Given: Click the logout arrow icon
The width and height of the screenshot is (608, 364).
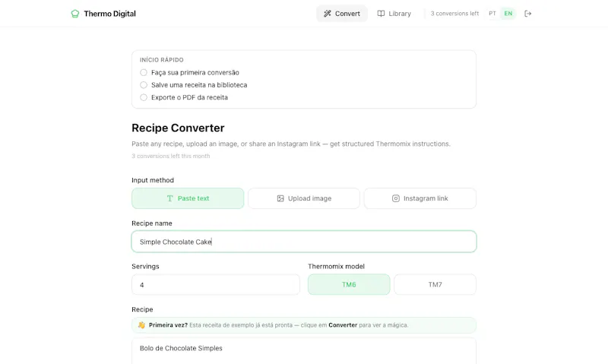Looking at the screenshot, I should pos(527,14).
